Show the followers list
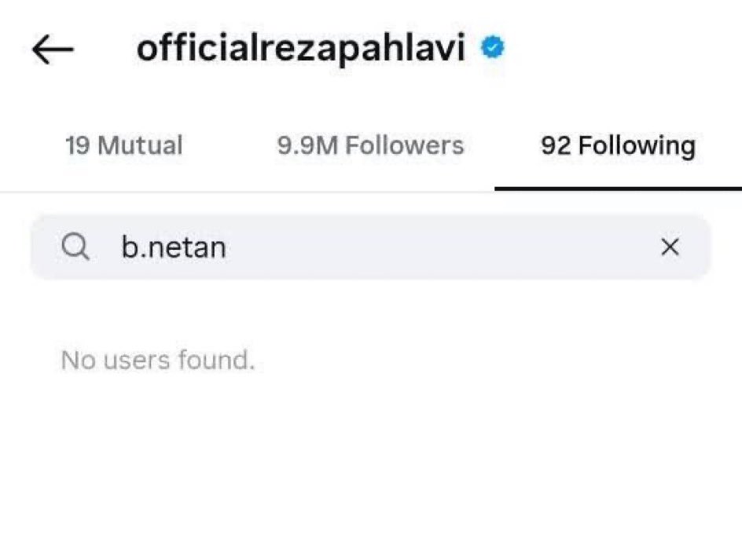The width and height of the screenshot is (742, 560). coord(370,145)
